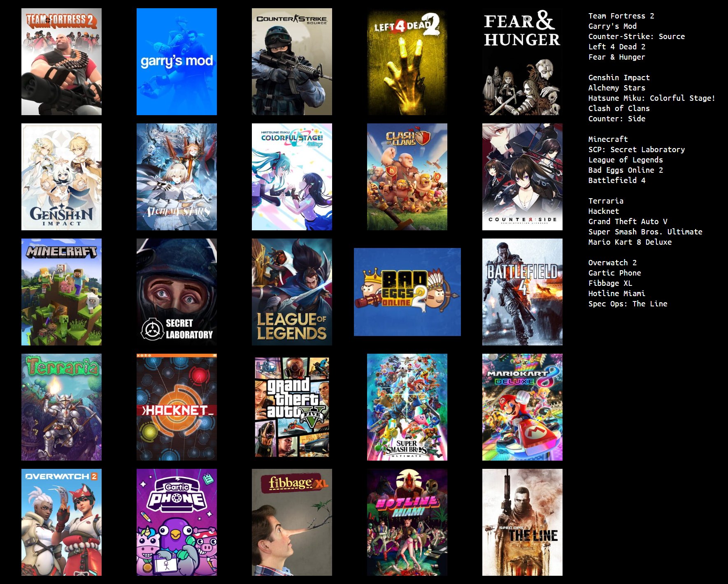Click the "Fibbage XL" list text
Screen dimensions: 728x584
[x=610, y=283]
